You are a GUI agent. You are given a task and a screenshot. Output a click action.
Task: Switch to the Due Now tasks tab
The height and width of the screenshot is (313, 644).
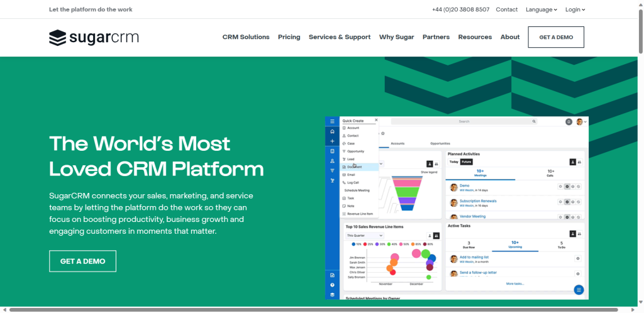tap(469, 245)
